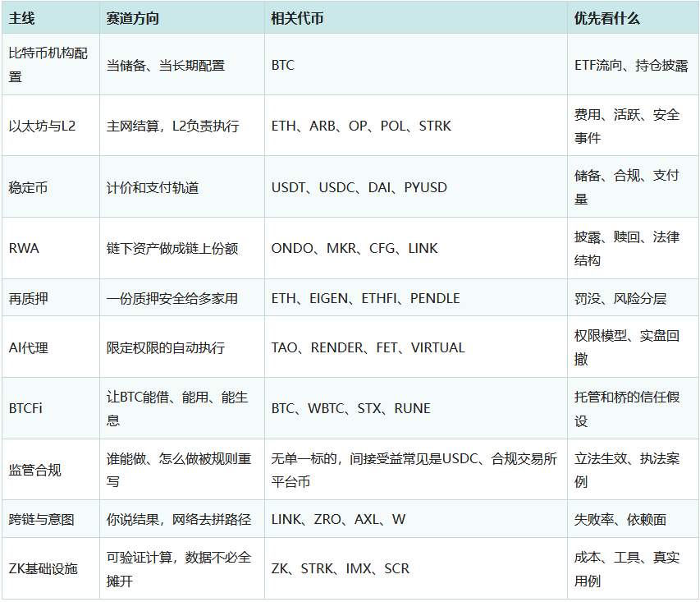Select the 失败率、依赖面 cell
The image size is (700, 602).
(633, 519)
